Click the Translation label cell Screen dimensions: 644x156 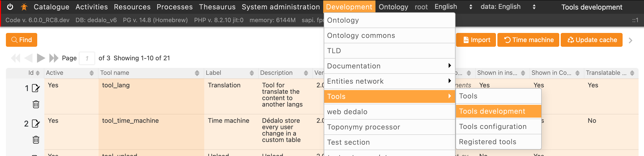(231, 97)
